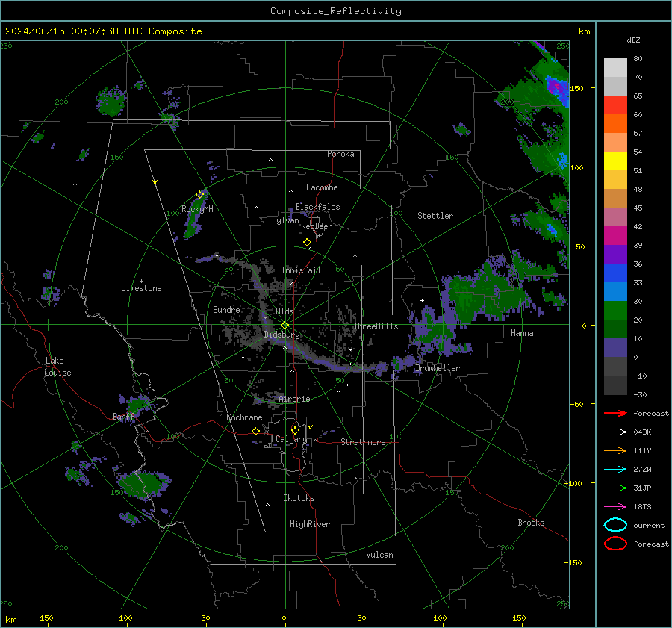672x628 pixels.
Task: Click the 57 dBZ light orange swatch
Action: pyautogui.click(x=615, y=143)
